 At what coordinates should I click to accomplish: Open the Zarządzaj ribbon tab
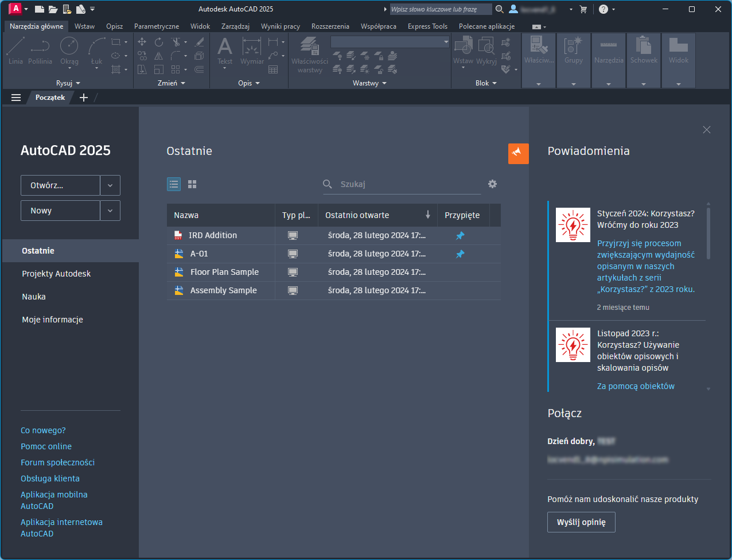pyautogui.click(x=235, y=26)
